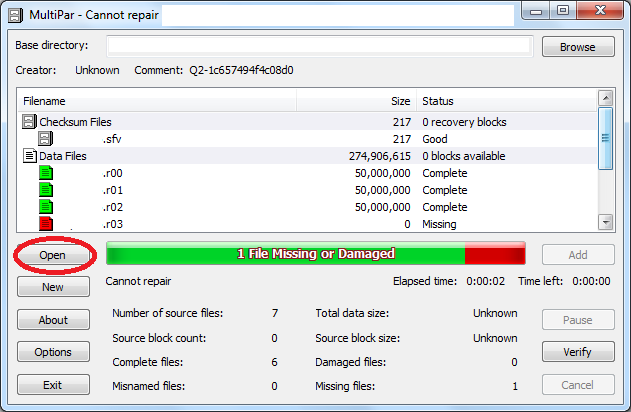Click the MultiPar title bar app icon
The height and width of the screenshot is (412, 631).
pos(15,15)
